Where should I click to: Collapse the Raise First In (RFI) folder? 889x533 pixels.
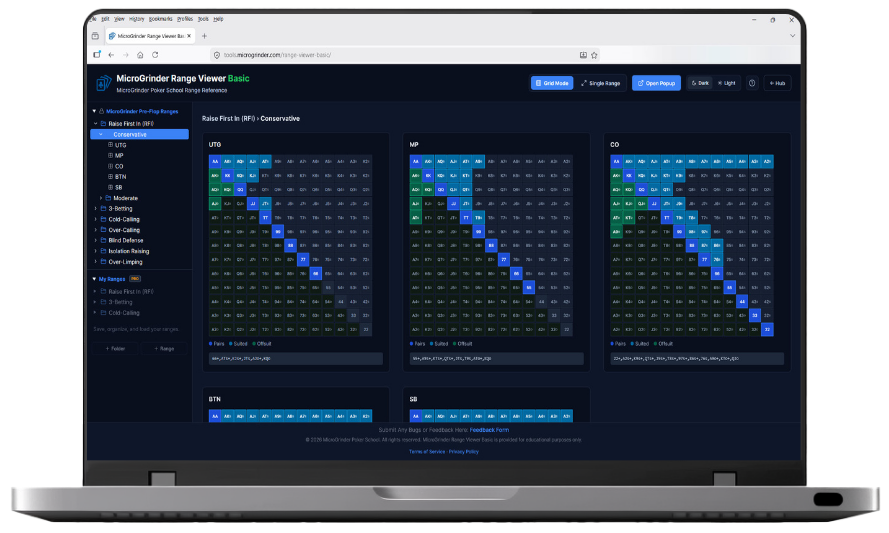tap(95, 124)
